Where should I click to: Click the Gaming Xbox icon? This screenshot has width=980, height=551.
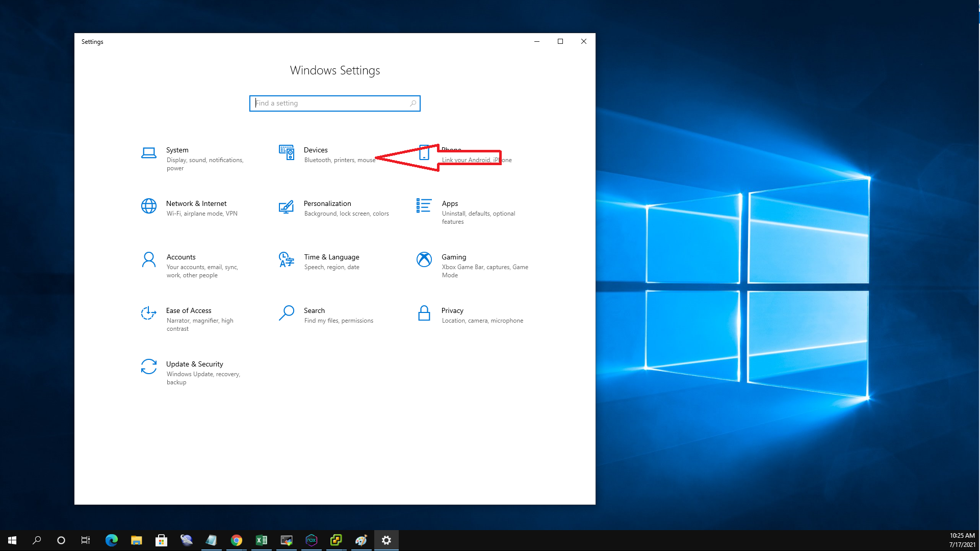pos(424,259)
